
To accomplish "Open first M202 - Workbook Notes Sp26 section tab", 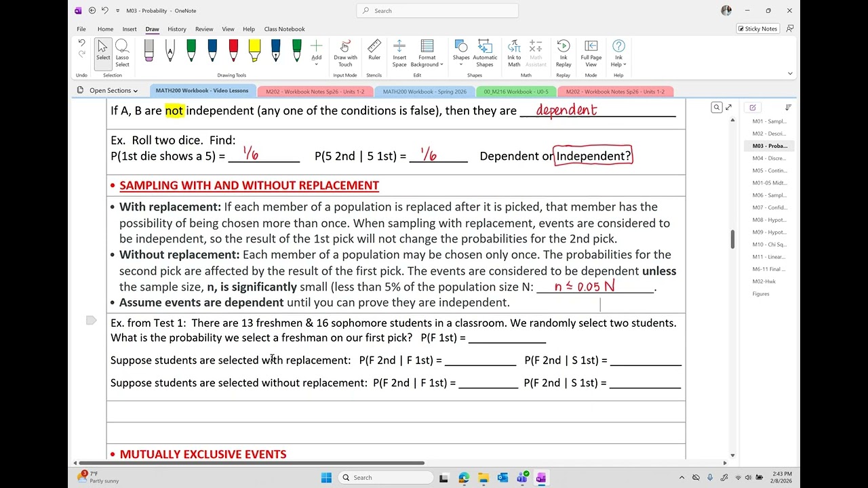I will (315, 91).
